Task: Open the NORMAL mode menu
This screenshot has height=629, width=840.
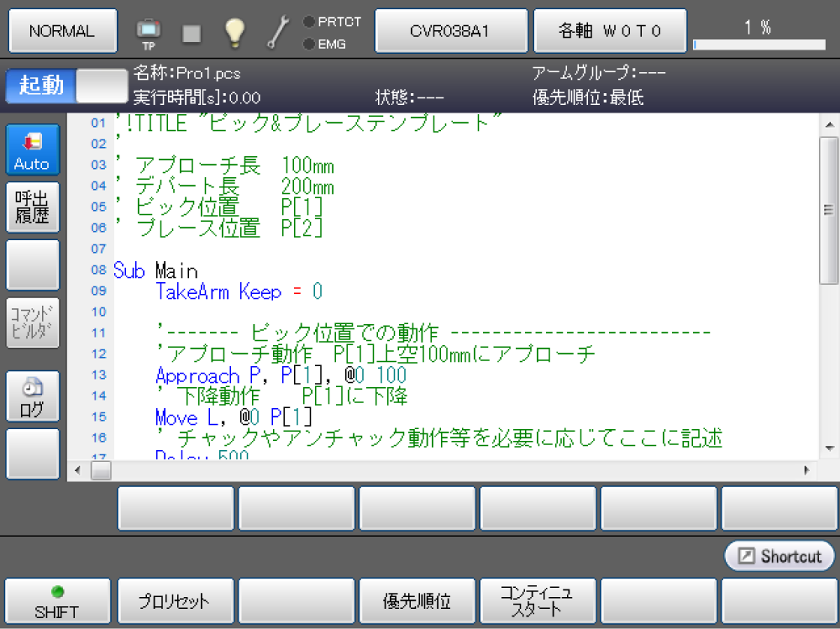Action: (62, 31)
